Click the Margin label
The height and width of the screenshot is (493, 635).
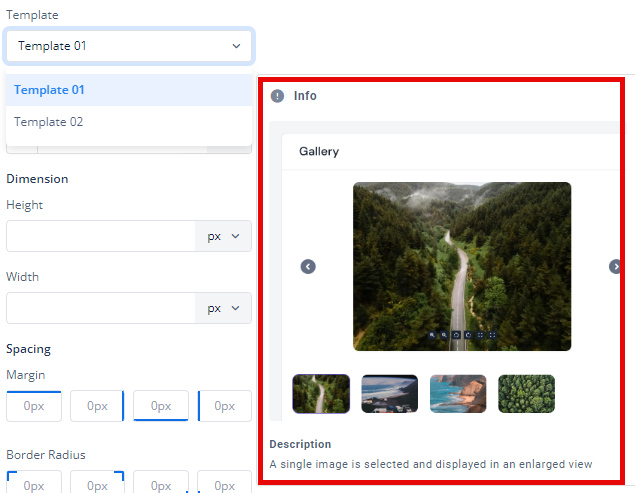tap(26, 375)
